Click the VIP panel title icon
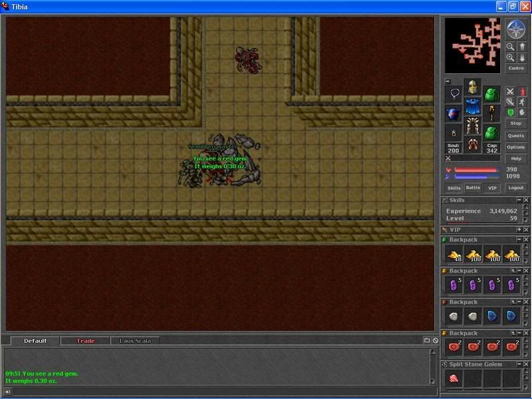Viewport: 532px width, 399px height. click(445, 229)
